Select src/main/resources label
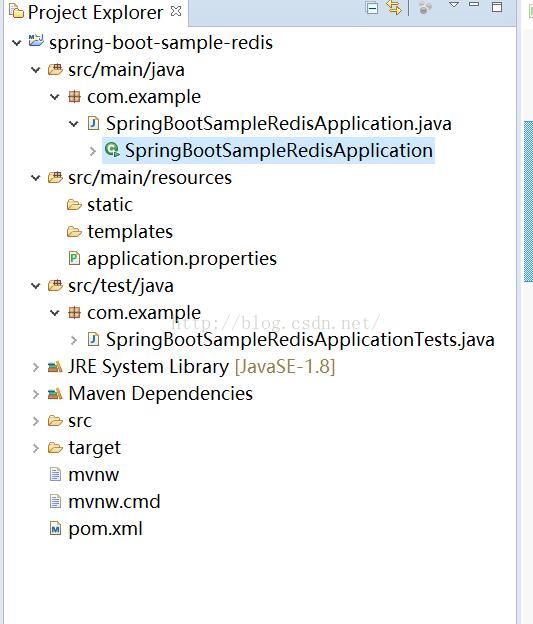 pyautogui.click(x=150, y=177)
